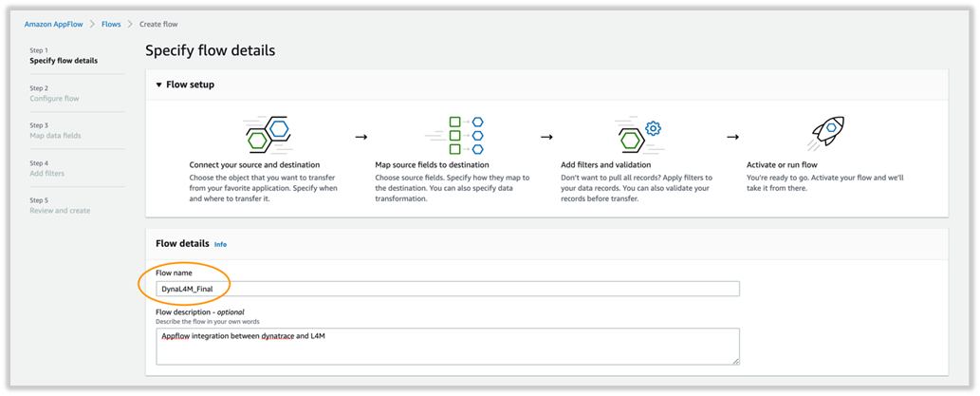This screenshot has width=980, height=396.
Task: Click the 'Step 5' label in sidebar
Action: [x=39, y=200]
